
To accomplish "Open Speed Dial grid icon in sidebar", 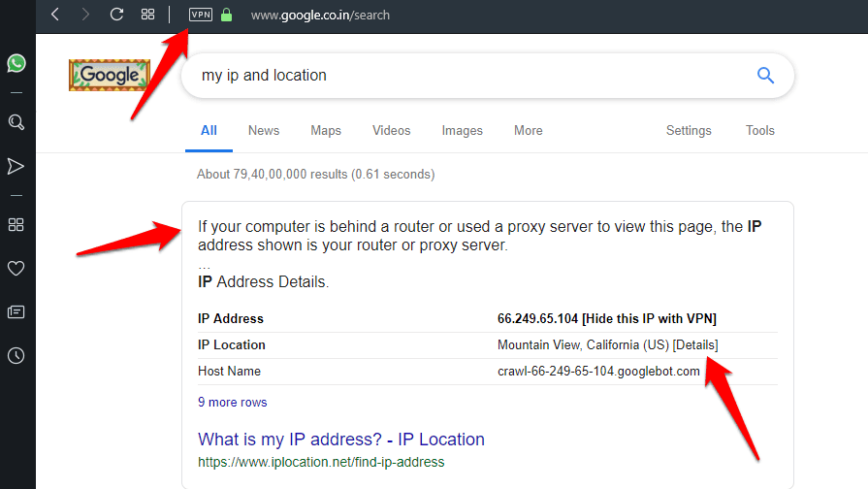I will click(16, 225).
